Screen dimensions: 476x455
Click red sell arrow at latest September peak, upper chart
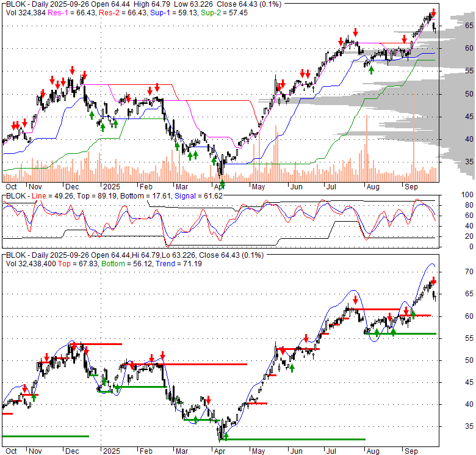tap(434, 13)
